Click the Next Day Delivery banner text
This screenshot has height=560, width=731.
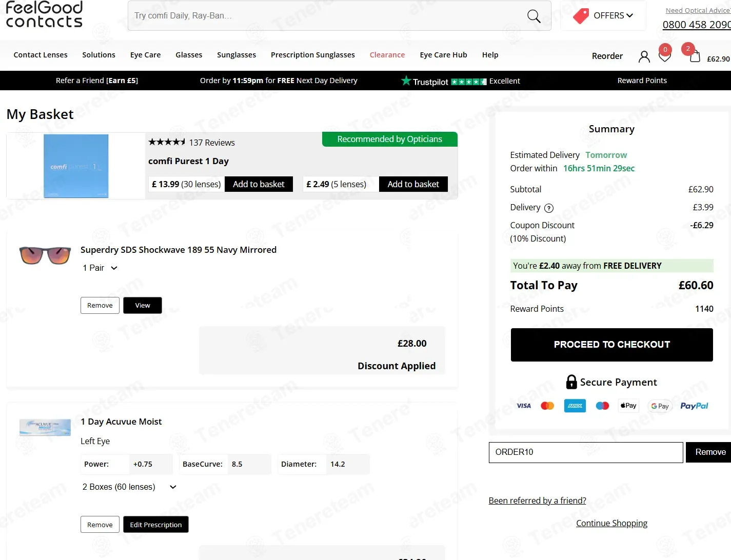pos(279,81)
